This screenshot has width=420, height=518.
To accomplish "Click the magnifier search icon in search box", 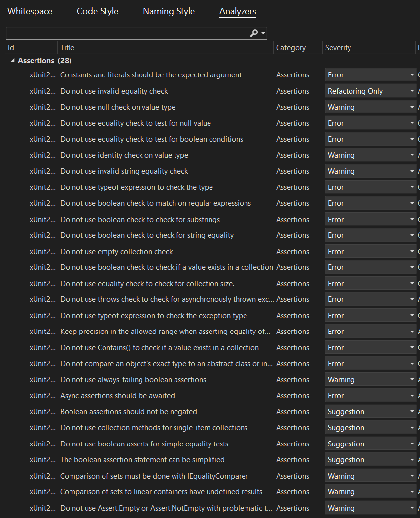I will tap(253, 33).
